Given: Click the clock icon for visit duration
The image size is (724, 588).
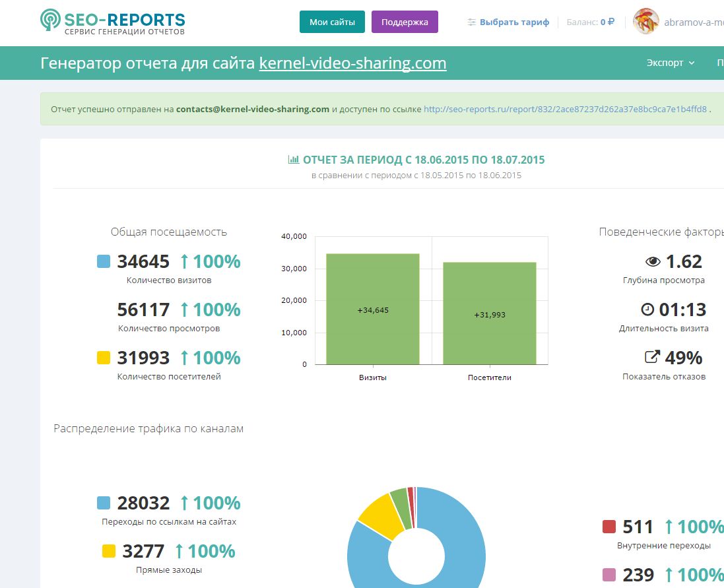Looking at the screenshot, I should 647,310.
